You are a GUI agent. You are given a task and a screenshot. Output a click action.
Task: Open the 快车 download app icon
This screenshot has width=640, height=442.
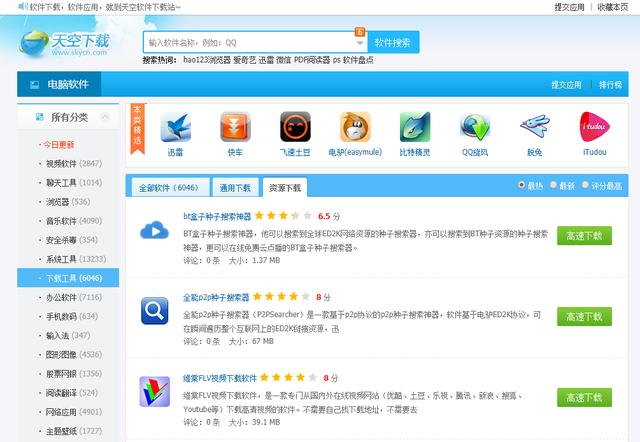235,127
